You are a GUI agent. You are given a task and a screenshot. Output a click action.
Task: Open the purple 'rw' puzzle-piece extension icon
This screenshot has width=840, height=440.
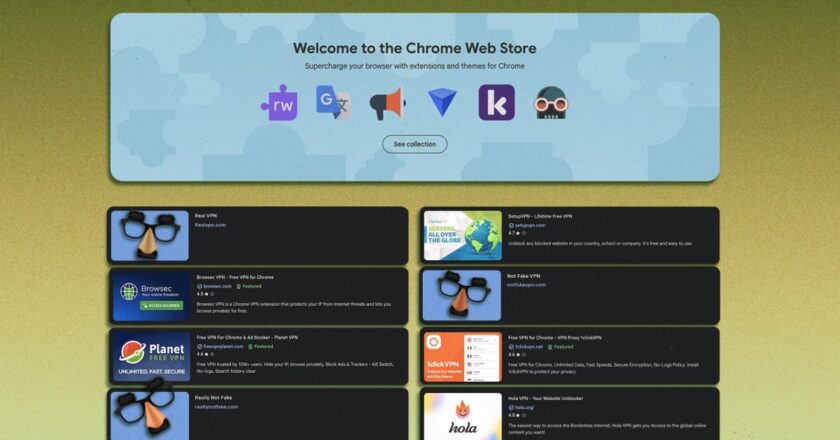click(x=280, y=102)
